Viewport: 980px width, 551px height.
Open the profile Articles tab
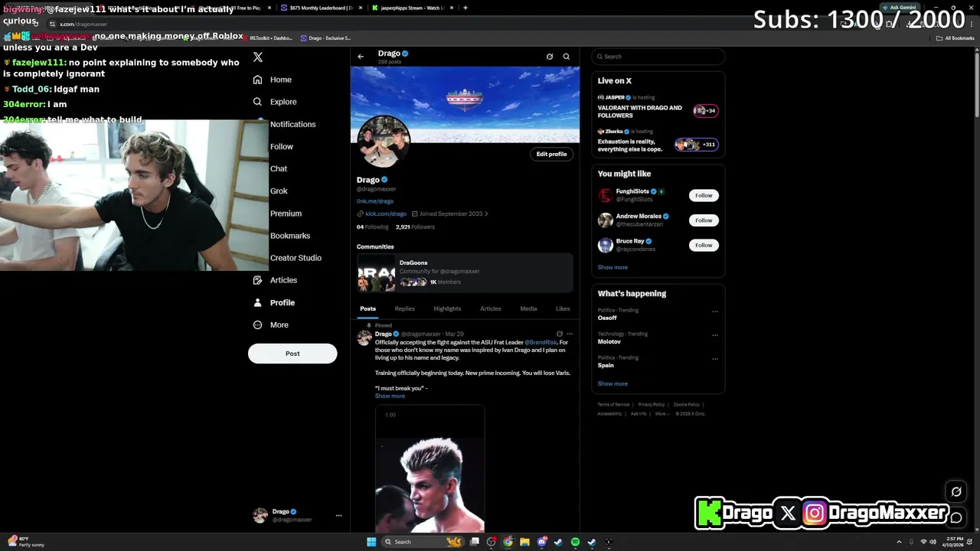pos(491,308)
